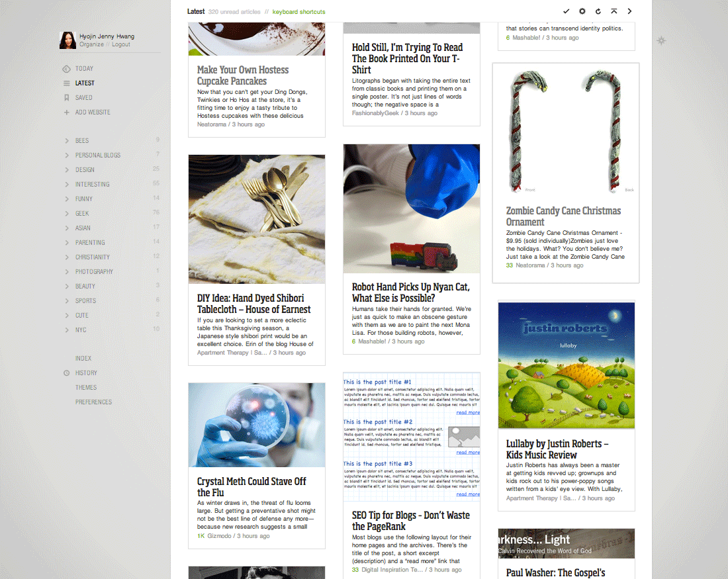Click the Saved bookmark icon
Image resolution: width=728 pixels, height=579 pixels.
(x=66, y=97)
